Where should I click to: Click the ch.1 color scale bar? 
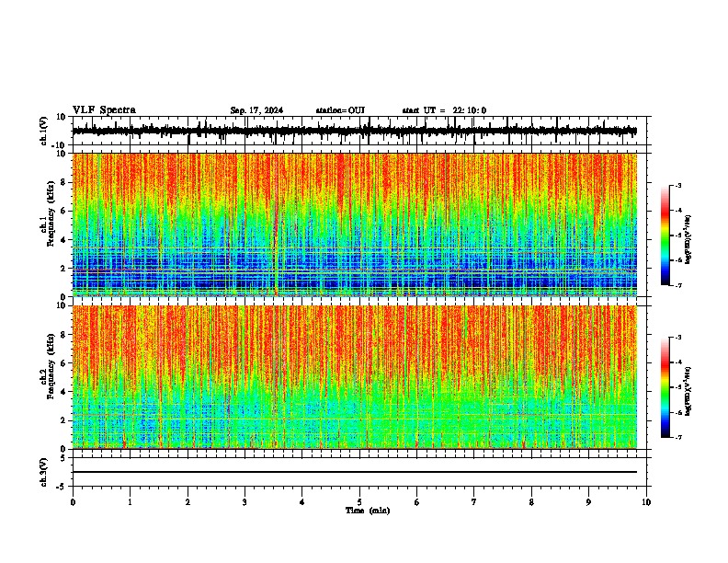665,236
